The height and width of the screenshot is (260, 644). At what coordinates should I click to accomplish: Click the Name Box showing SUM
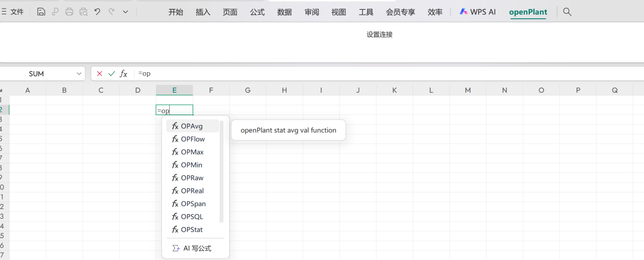tap(36, 74)
